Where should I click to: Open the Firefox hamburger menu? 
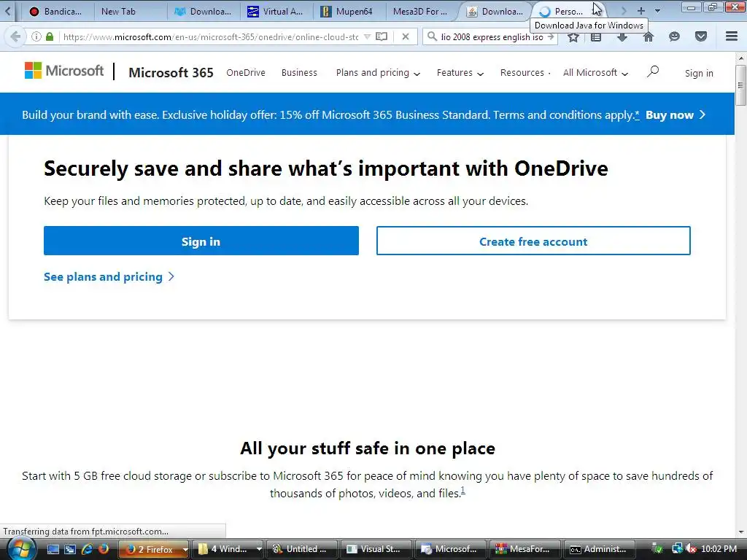click(732, 36)
